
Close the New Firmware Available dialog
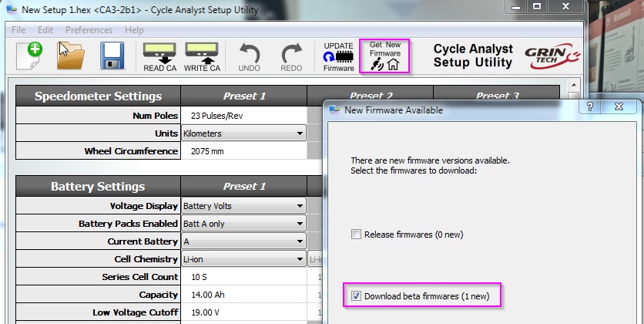click(619, 106)
